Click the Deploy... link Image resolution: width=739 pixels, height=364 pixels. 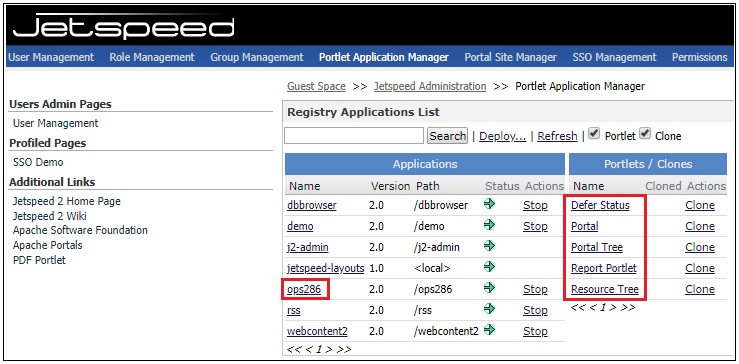[502, 136]
